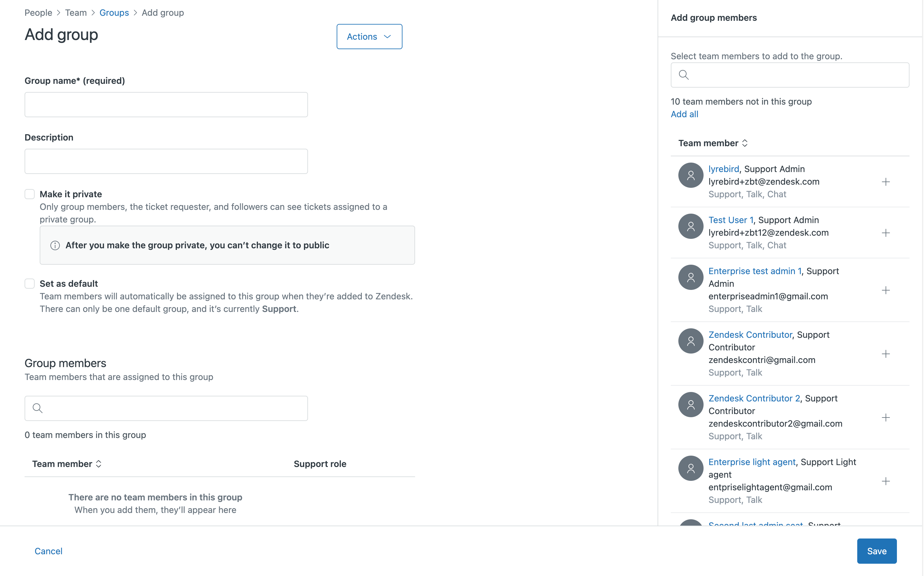Click the + icon next to Enterprise test admin 1
This screenshot has height=576, width=924.
886,290
